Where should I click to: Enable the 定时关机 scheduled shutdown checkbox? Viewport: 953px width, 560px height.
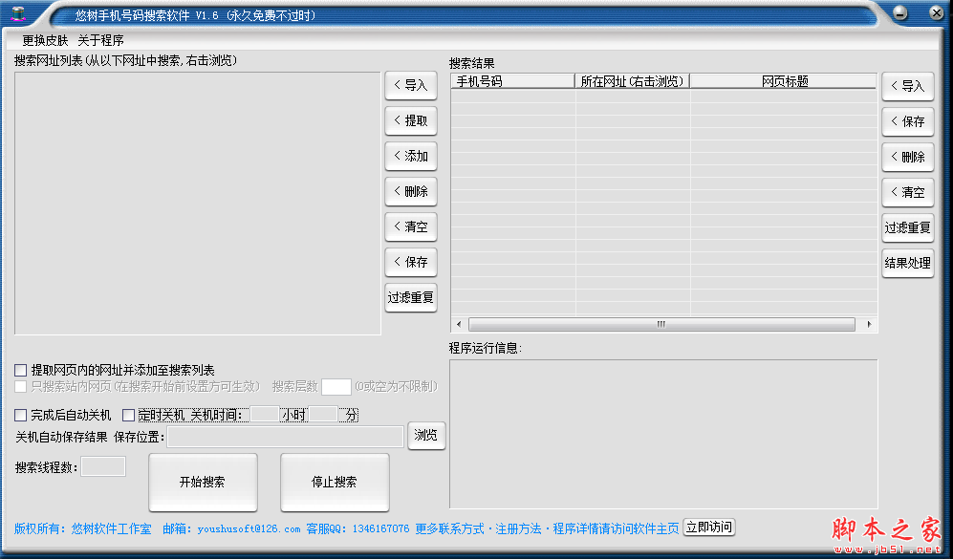pos(129,415)
